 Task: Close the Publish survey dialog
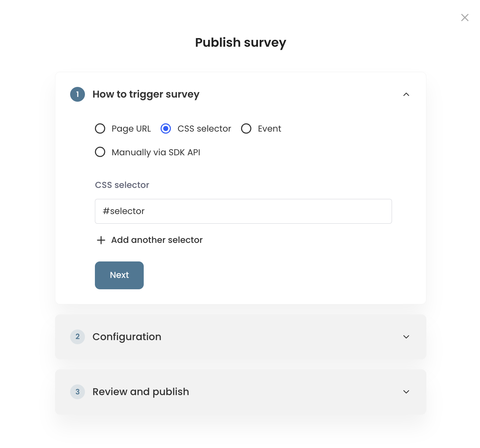click(465, 18)
